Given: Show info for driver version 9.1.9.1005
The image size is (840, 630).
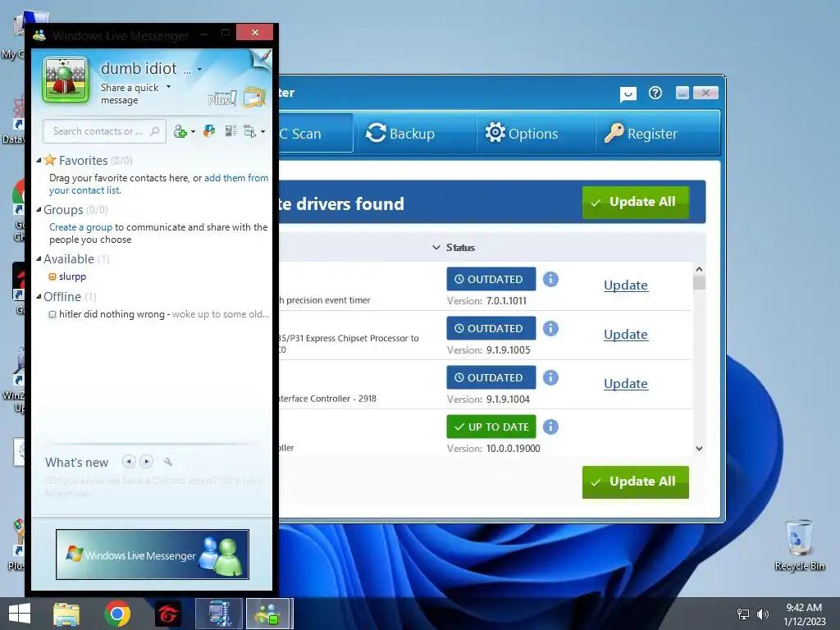Looking at the screenshot, I should pyautogui.click(x=550, y=328).
